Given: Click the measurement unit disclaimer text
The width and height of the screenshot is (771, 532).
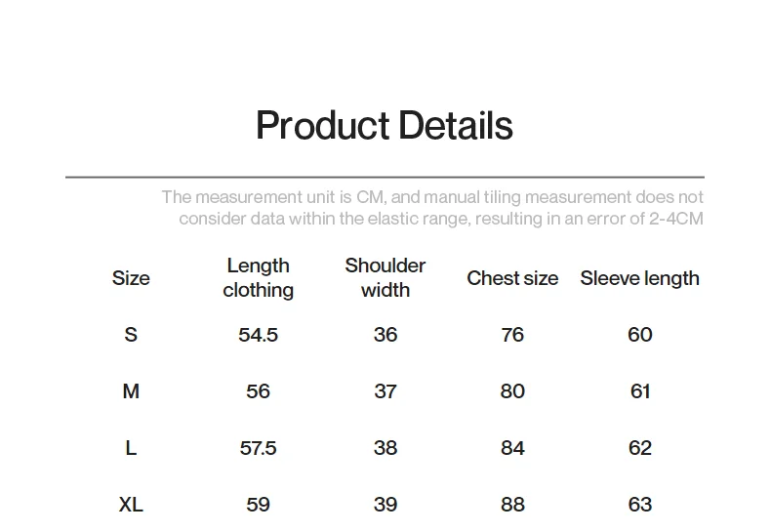Looking at the screenshot, I should coord(432,208).
